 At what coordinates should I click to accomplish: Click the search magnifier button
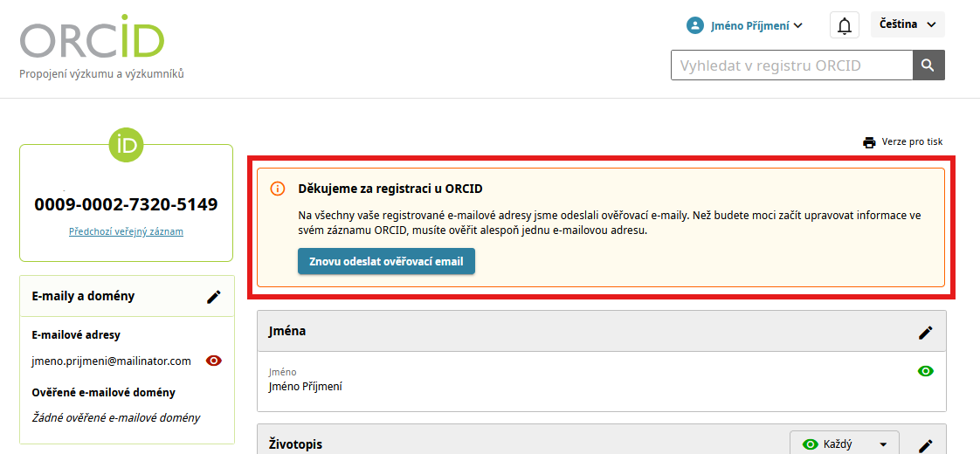(x=928, y=65)
